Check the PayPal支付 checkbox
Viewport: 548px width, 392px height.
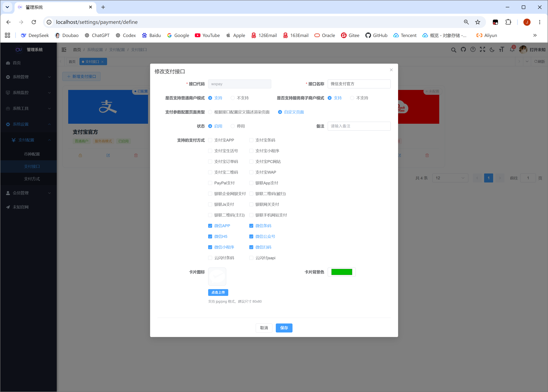(x=210, y=183)
